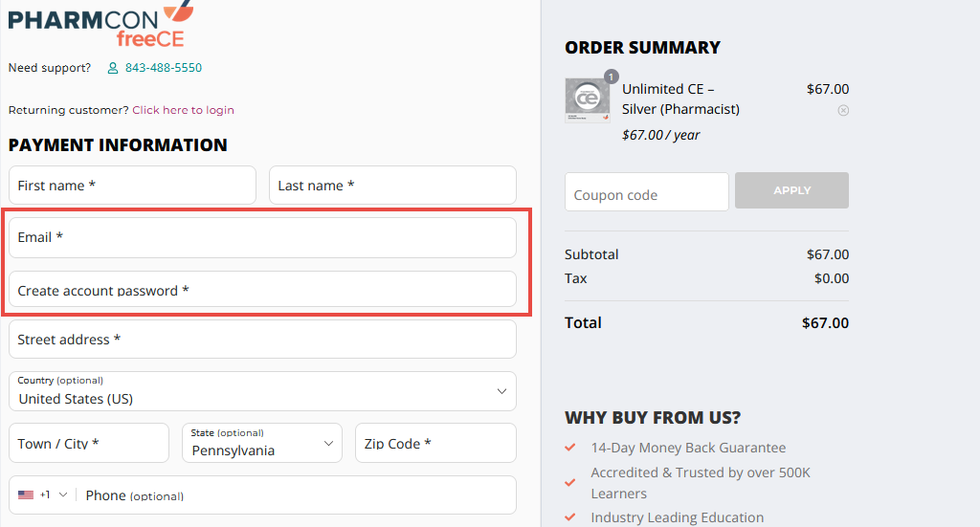
Task: Click the Total $67.00 amount
Action: tap(825, 323)
